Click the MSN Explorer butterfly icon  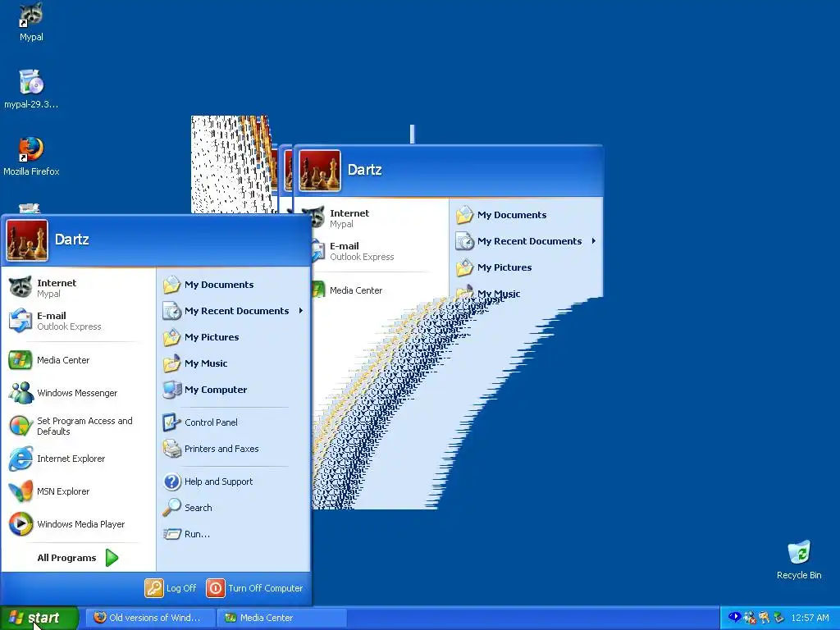(x=21, y=491)
